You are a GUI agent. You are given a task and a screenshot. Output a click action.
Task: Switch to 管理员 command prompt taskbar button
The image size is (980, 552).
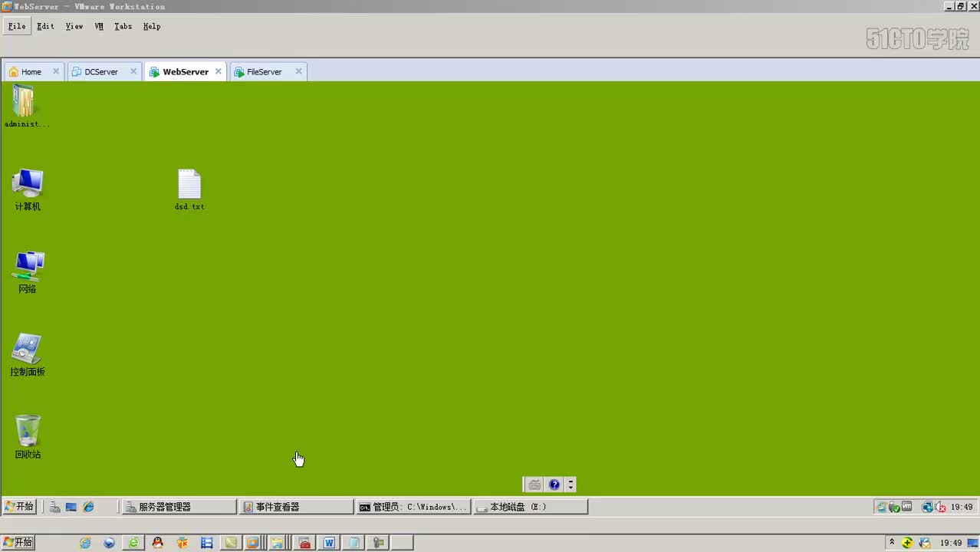[413, 507]
